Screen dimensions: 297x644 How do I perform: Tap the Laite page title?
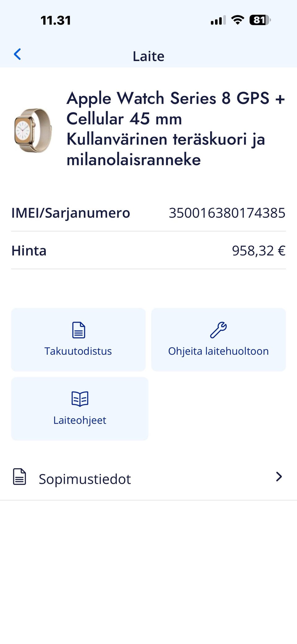pos(148,56)
